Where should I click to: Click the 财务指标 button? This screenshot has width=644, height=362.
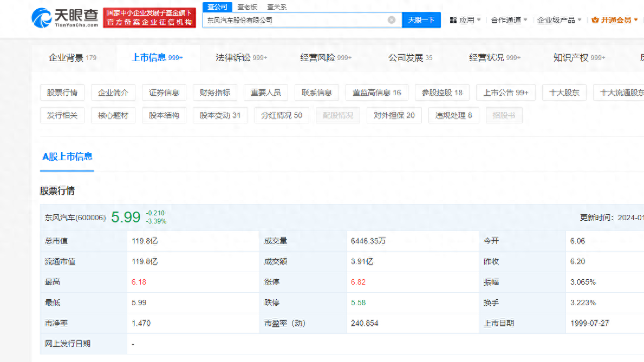click(x=215, y=93)
